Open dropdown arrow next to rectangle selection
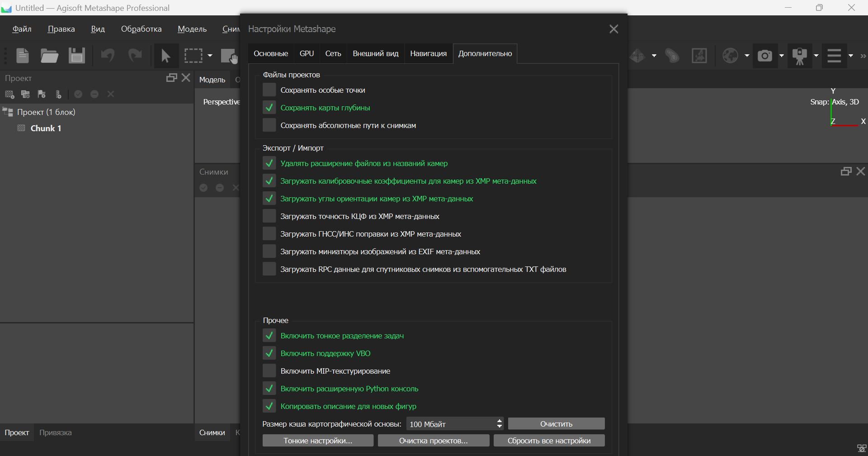 (210, 56)
